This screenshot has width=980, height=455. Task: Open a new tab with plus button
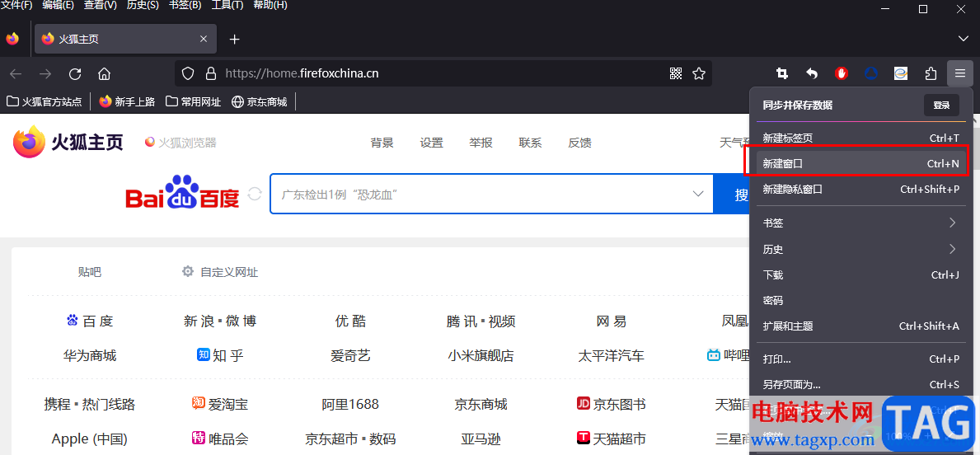click(x=234, y=40)
